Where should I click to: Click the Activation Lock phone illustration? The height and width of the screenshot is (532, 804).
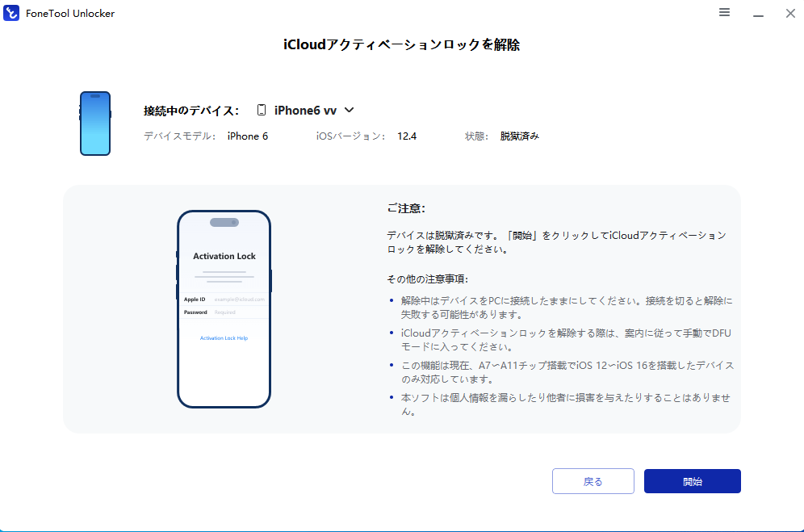(224, 311)
